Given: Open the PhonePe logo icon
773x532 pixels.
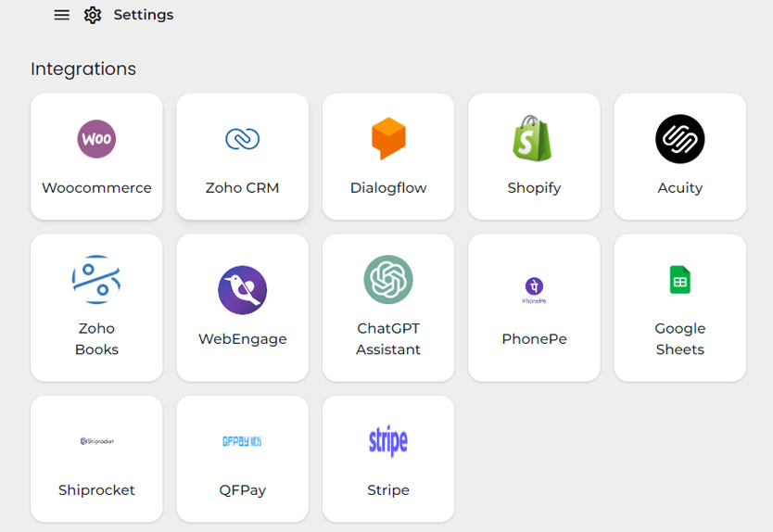Looking at the screenshot, I should (535, 290).
